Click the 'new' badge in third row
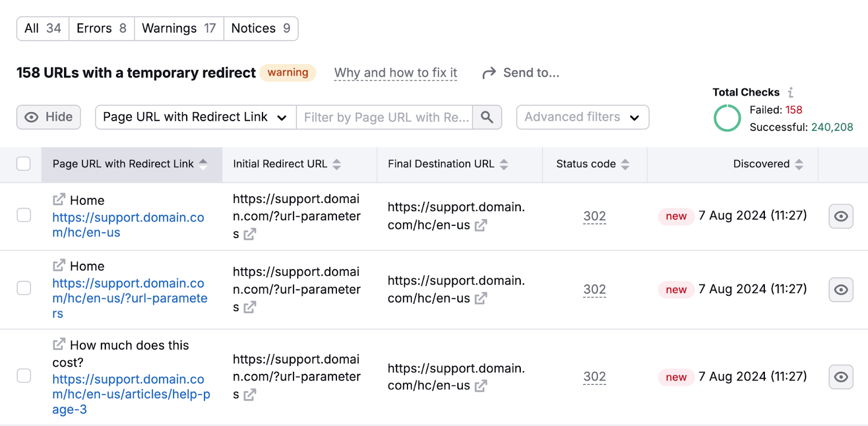 tap(676, 377)
